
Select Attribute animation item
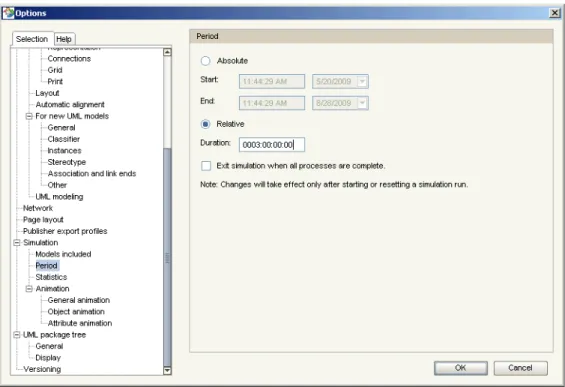(80, 323)
